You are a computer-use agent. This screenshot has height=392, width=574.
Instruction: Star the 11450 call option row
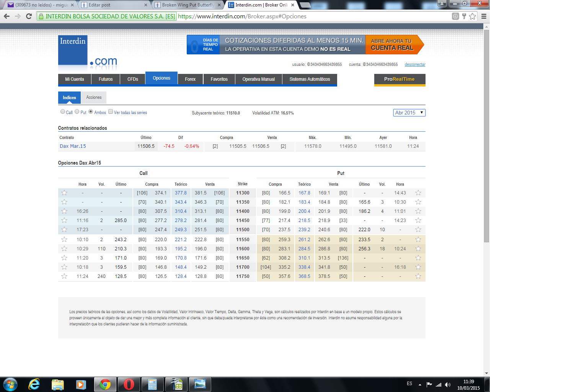tap(64, 220)
